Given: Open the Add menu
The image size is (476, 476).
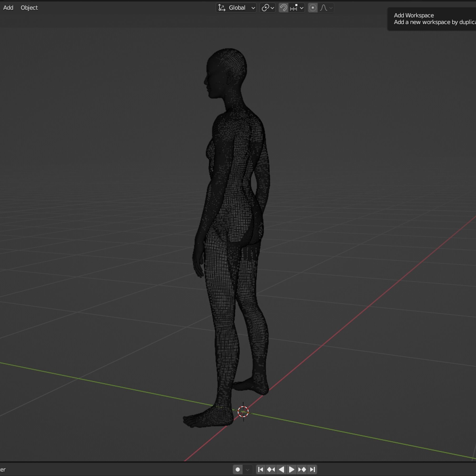Looking at the screenshot, I should [x=8, y=8].
